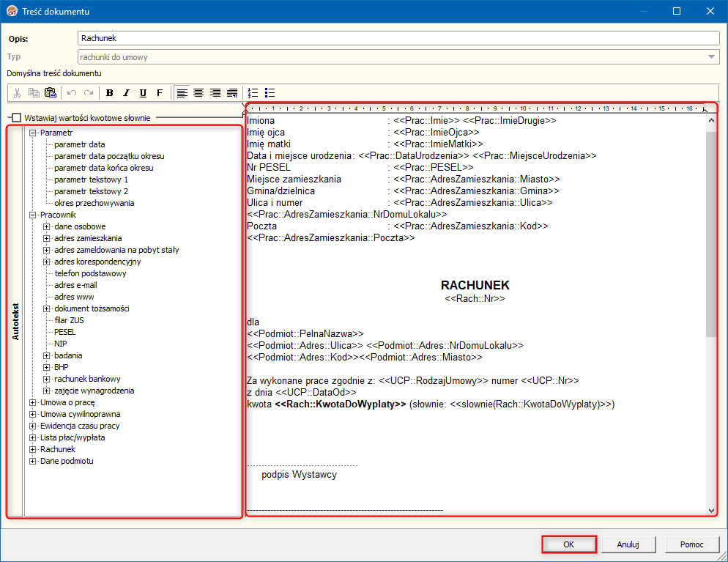
Task: Expand dokument tożsamości node
Action: tap(46, 309)
